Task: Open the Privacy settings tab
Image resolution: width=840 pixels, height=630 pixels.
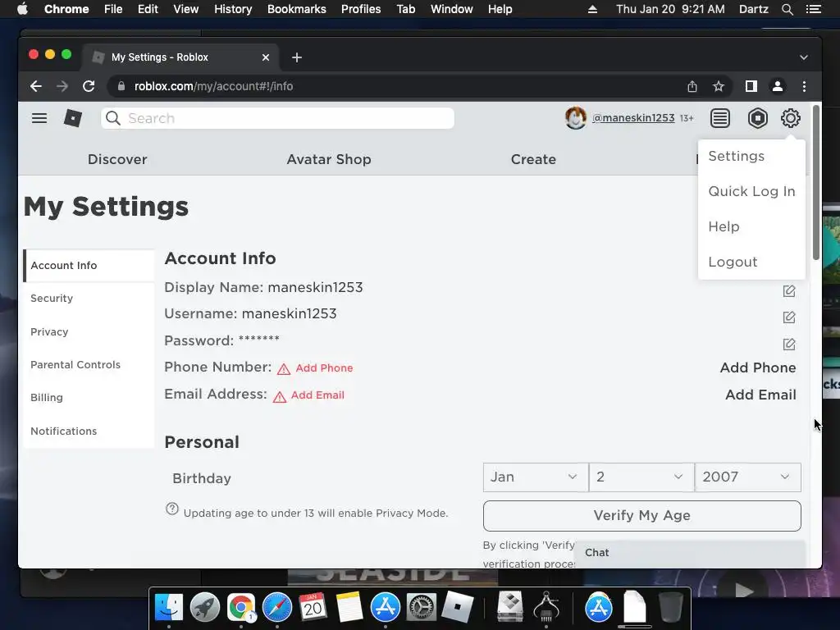Action: 89,331
